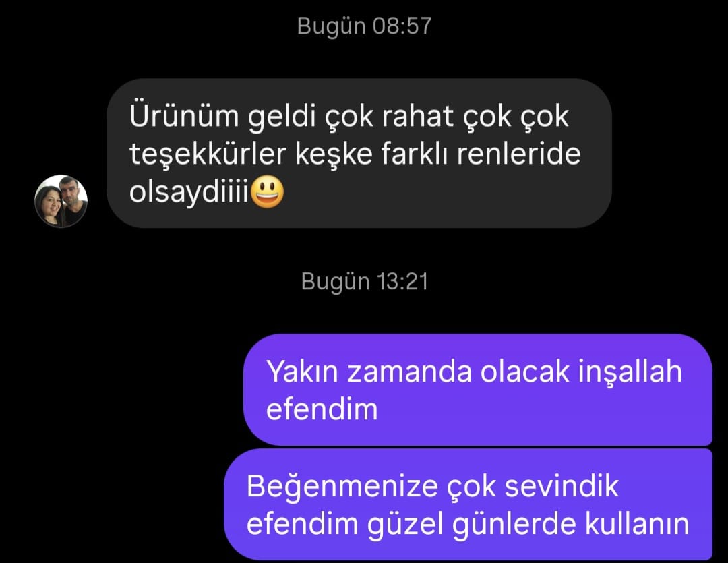This screenshot has width=728, height=563.
Task: Click the word "Beğenmenize" in last bubble
Action: point(342,487)
